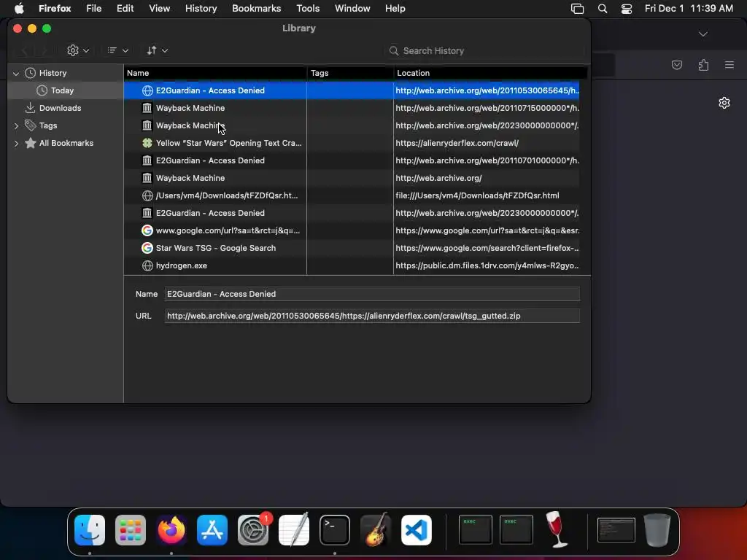This screenshot has width=747, height=560.
Task: Expand the All Bookmarks tree node
Action: coord(16,144)
